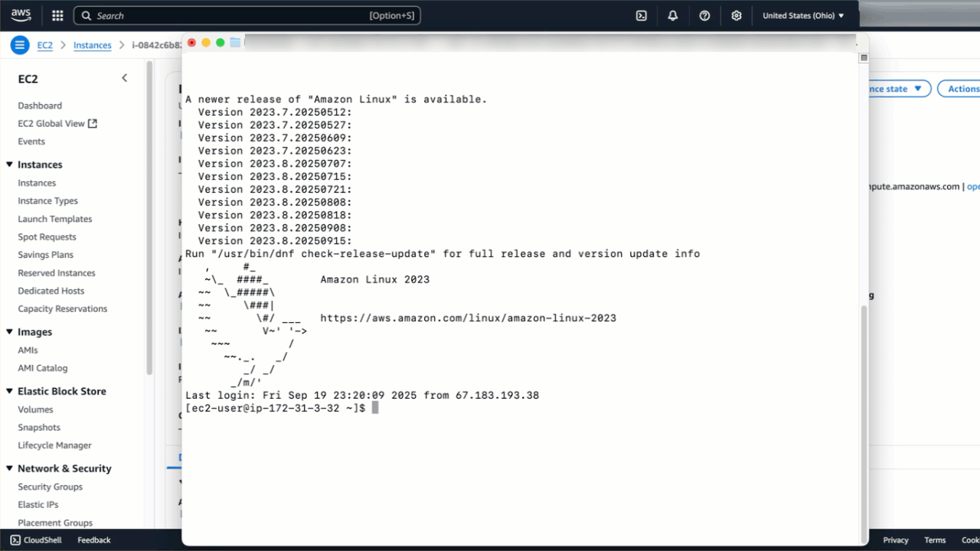Image resolution: width=980 pixels, height=551 pixels.
Task: Open the EC2 Dashboard sidebar link
Action: click(40, 106)
